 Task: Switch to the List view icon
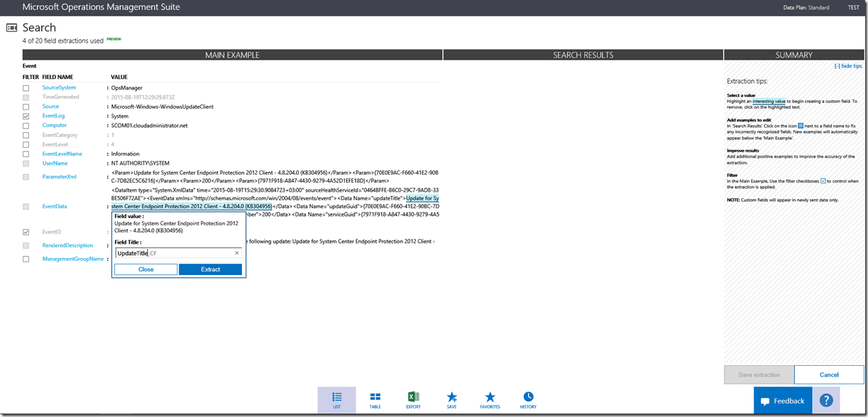tap(336, 399)
